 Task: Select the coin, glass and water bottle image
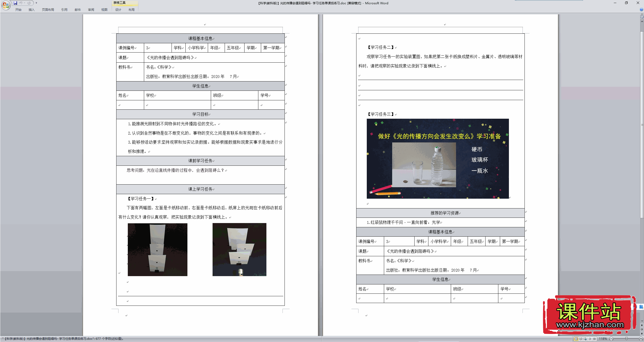pos(438,158)
